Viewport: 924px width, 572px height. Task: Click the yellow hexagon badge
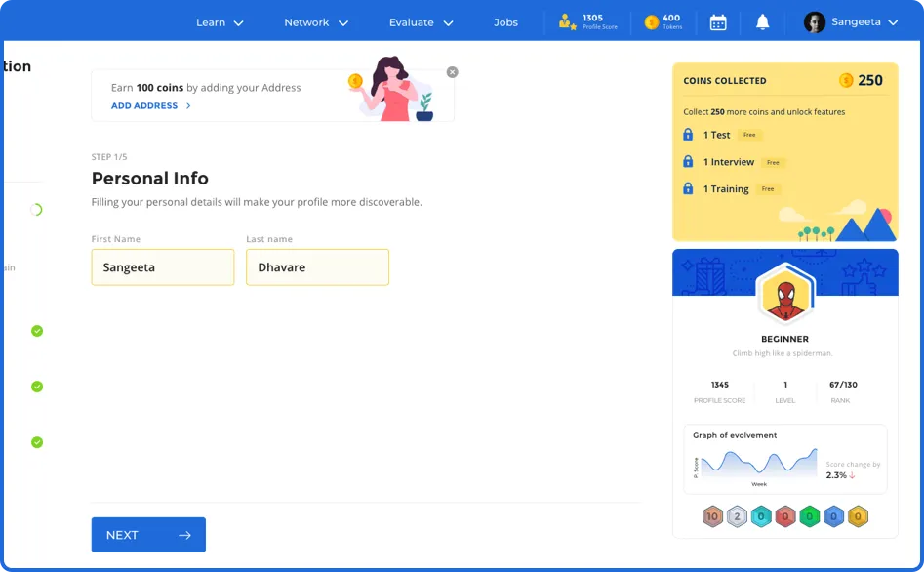click(858, 516)
